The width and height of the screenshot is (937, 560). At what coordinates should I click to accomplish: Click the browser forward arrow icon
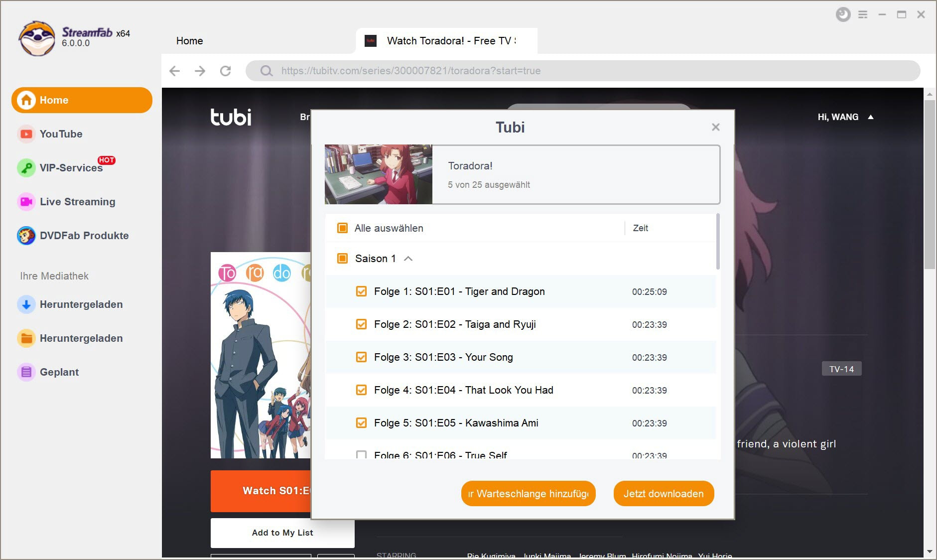pyautogui.click(x=200, y=71)
